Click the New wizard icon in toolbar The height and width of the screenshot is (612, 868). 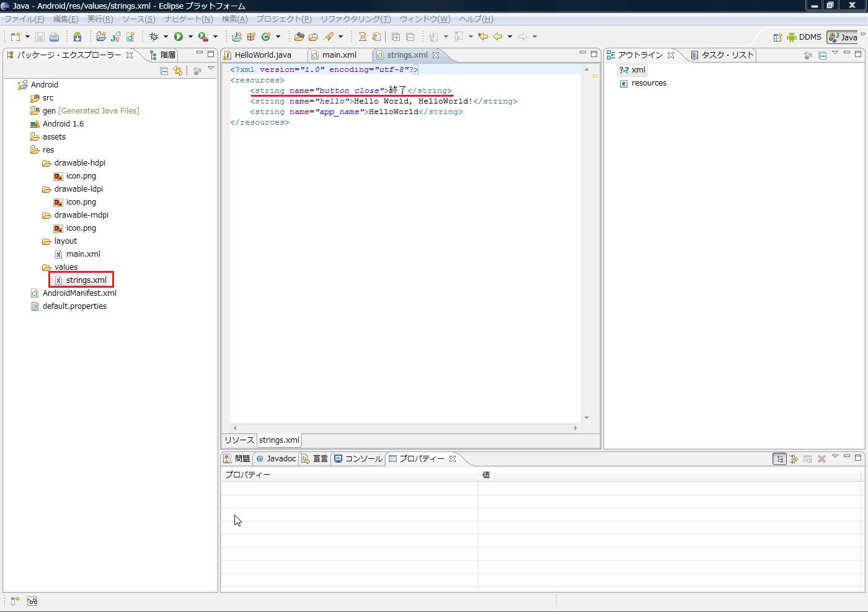tap(15, 37)
